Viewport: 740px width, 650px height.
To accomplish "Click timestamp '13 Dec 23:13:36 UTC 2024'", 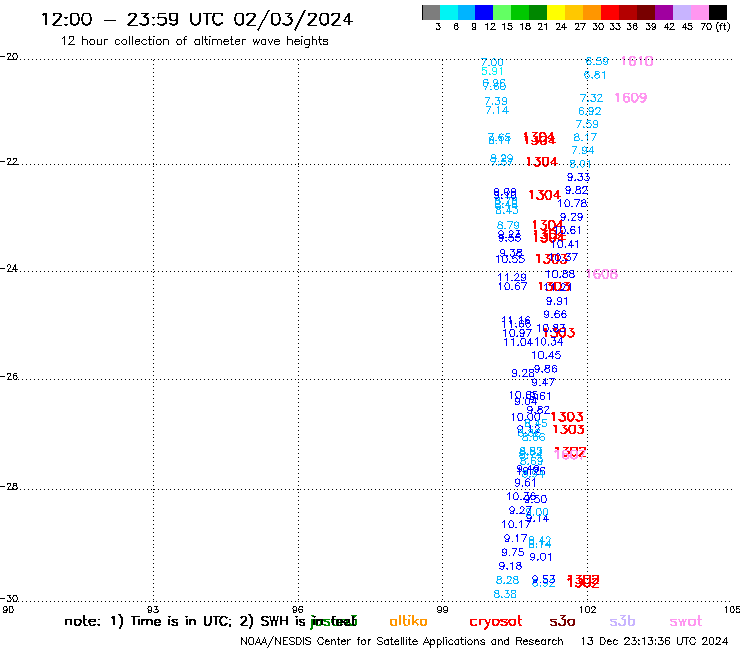I will (x=655, y=641).
